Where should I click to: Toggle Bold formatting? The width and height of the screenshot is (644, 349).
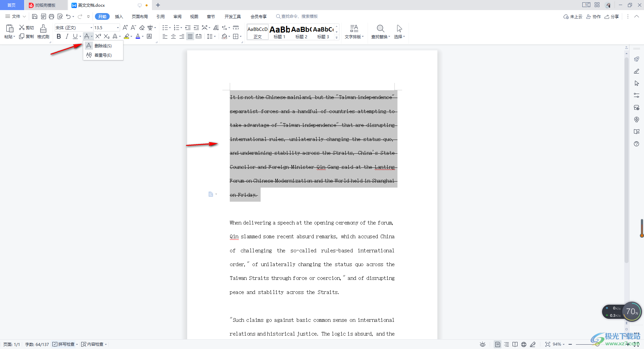tap(59, 36)
